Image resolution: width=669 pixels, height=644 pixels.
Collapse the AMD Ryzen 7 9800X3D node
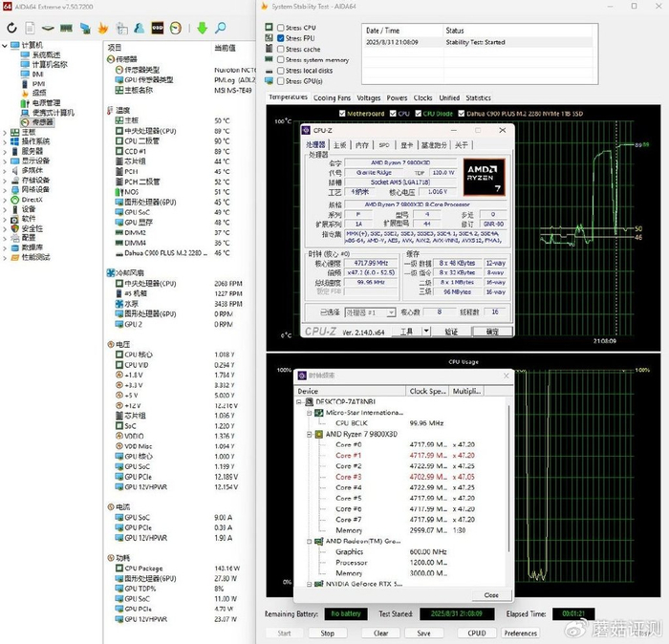[x=308, y=434]
